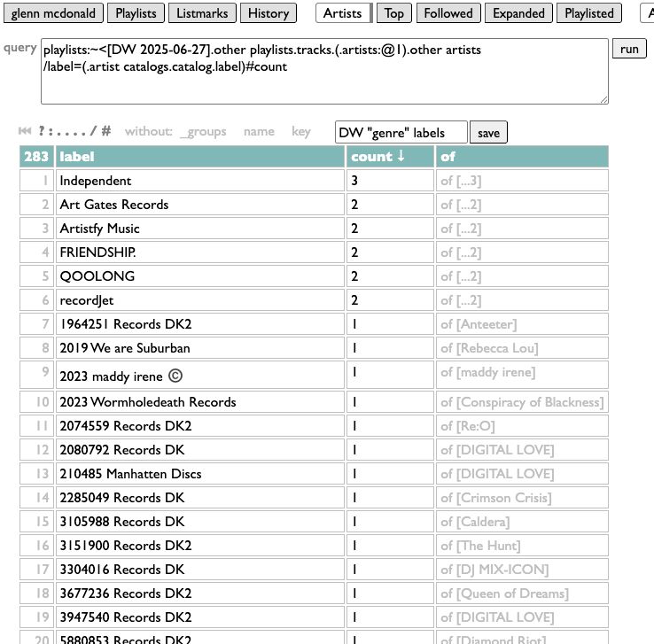This screenshot has width=654, height=644.
Task: Open the Playlists section
Action: coord(136,13)
